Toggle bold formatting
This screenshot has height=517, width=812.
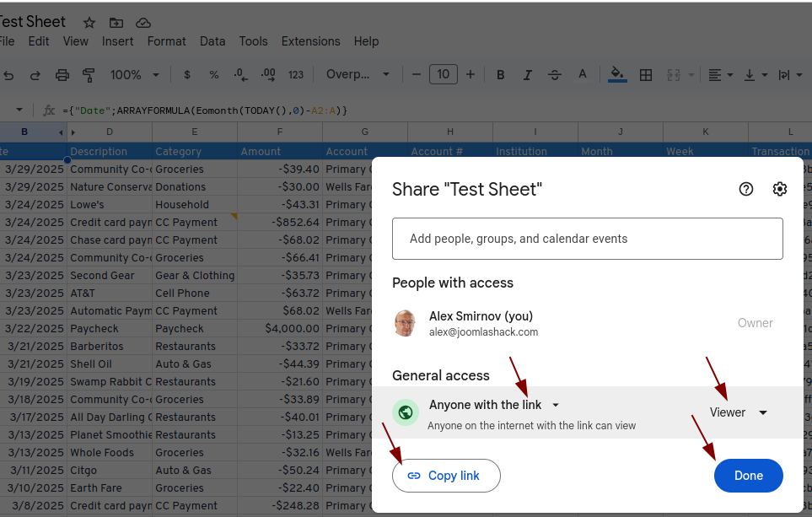tap(500, 75)
